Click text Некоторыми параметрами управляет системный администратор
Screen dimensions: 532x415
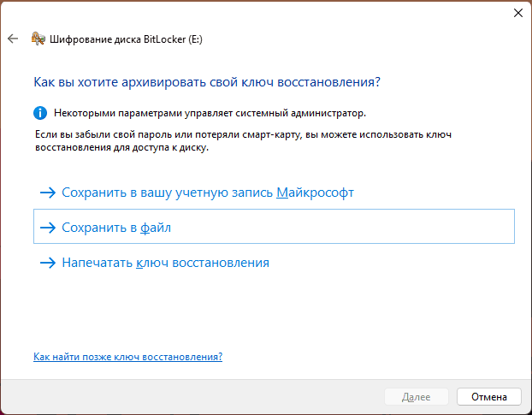click(x=210, y=113)
